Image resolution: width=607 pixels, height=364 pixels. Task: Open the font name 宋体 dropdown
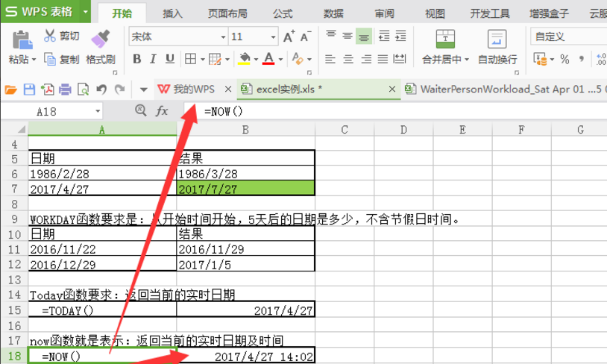(x=223, y=37)
